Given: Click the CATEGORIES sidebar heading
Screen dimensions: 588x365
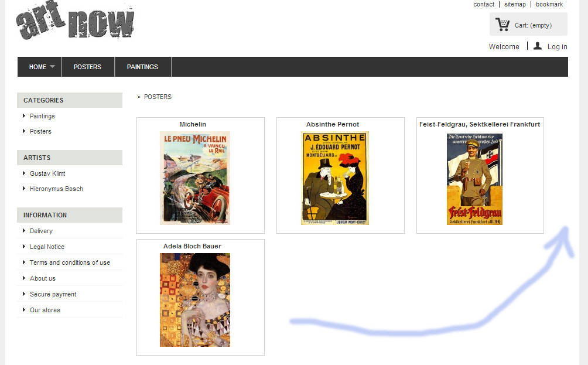Looking at the screenshot, I should 70,100.
